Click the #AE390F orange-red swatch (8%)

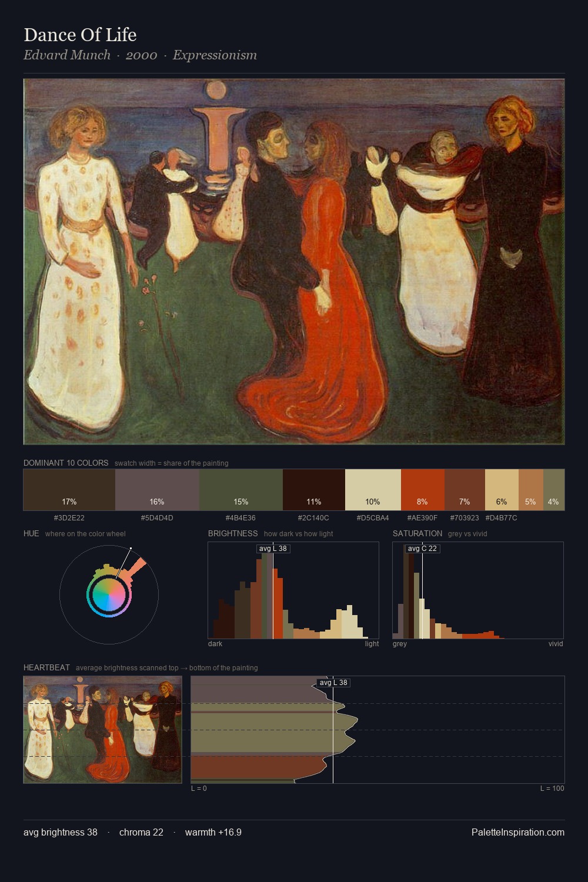pos(423,490)
